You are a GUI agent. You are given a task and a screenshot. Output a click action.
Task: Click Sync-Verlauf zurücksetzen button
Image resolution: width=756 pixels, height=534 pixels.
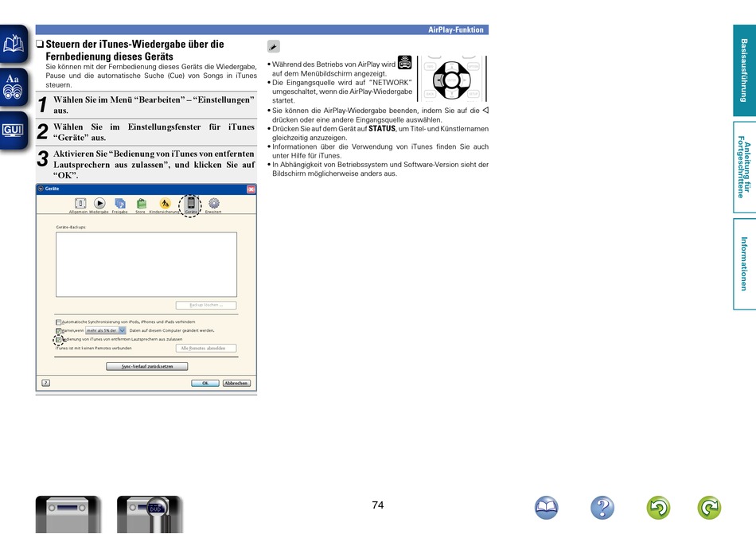[147, 366]
